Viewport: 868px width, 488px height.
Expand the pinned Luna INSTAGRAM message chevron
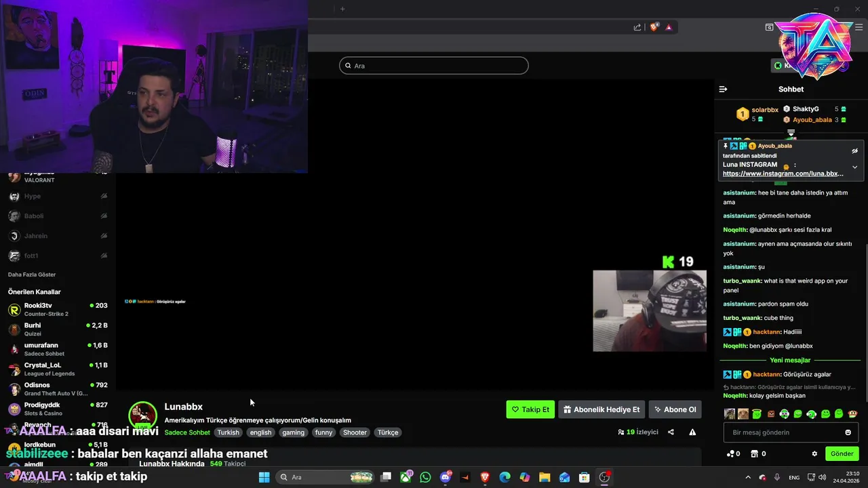[x=854, y=167]
